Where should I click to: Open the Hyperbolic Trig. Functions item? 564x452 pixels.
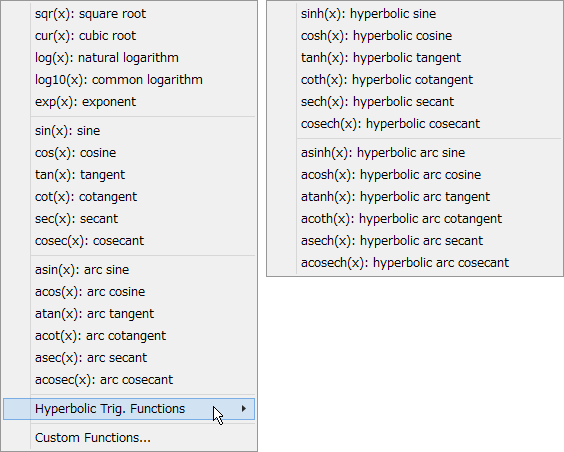pyautogui.click(x=129, y=409)
